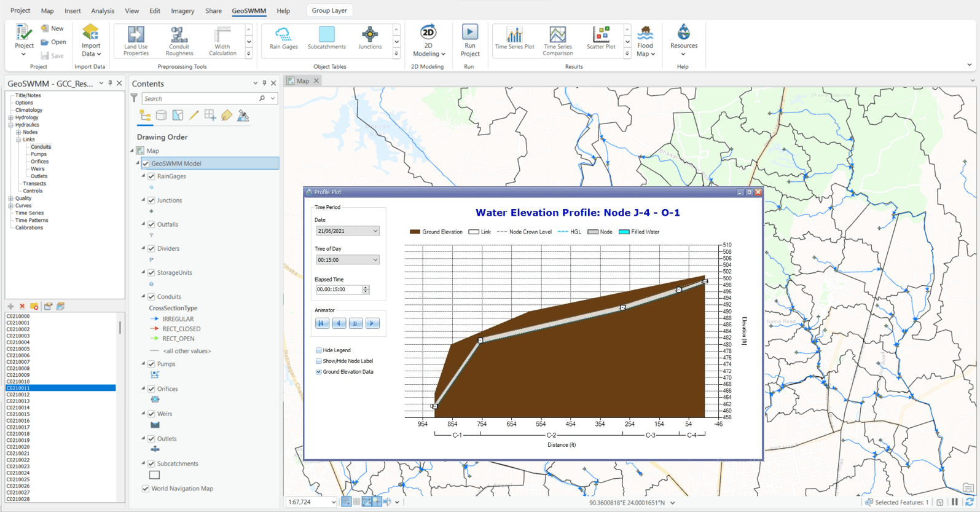
Task: Select Options in the project tree
Action: pyautogui.click(x=24, y=103)
